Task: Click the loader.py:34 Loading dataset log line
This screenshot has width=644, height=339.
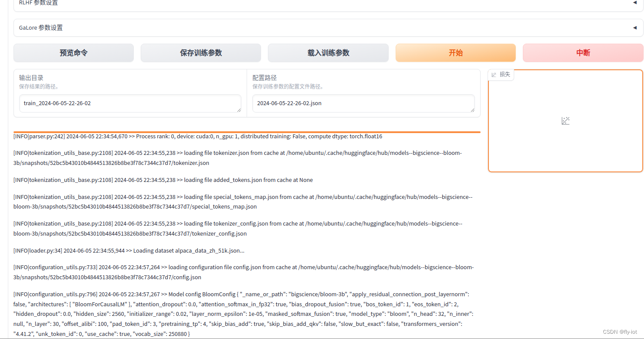Action: click(x=129, y=250)
